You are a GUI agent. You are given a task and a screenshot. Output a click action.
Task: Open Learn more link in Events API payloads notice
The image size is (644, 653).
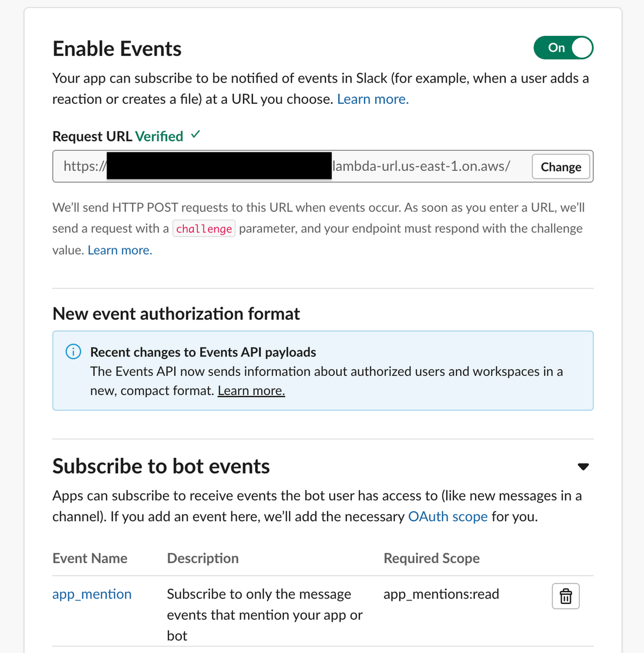[x=251, y=391]
